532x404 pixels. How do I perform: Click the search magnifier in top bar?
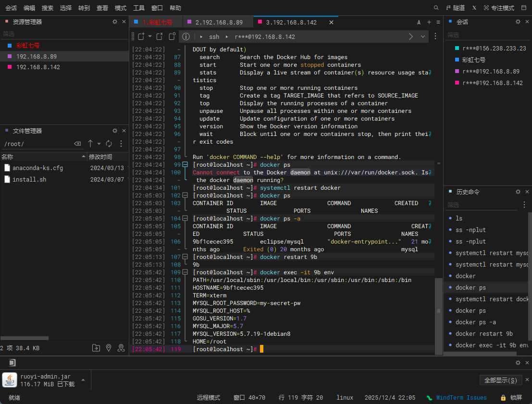(x=436, y=8)
